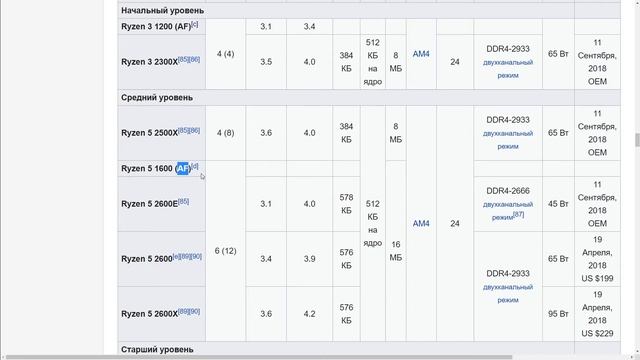
Task: Open footnote [e] beside Ryzen 5 2600
Action: (176, 256)
